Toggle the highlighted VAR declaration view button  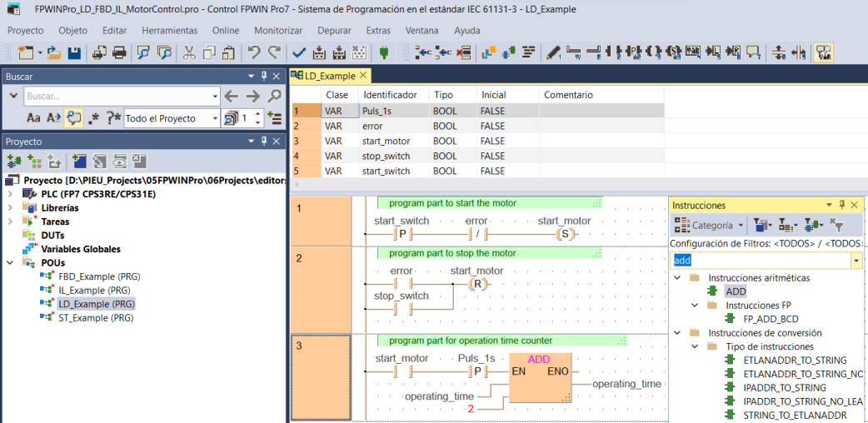point(824,53)
